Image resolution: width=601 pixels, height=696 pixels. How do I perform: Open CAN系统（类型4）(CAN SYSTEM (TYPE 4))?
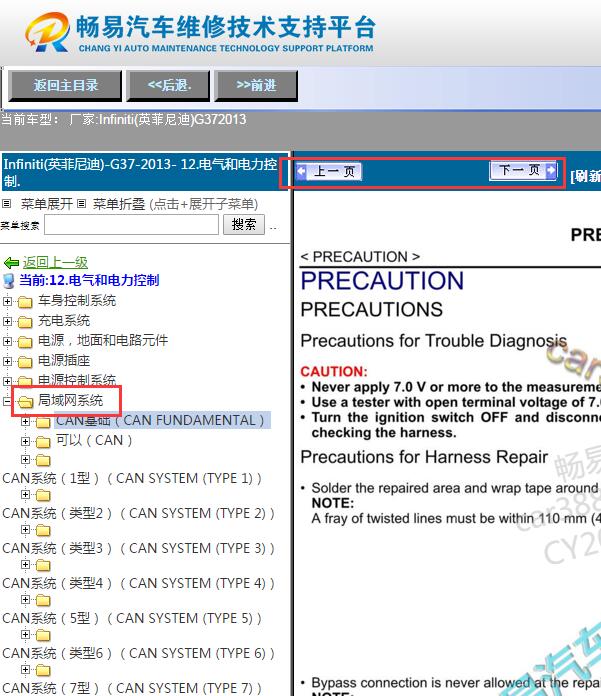click(x=138, y=583)
